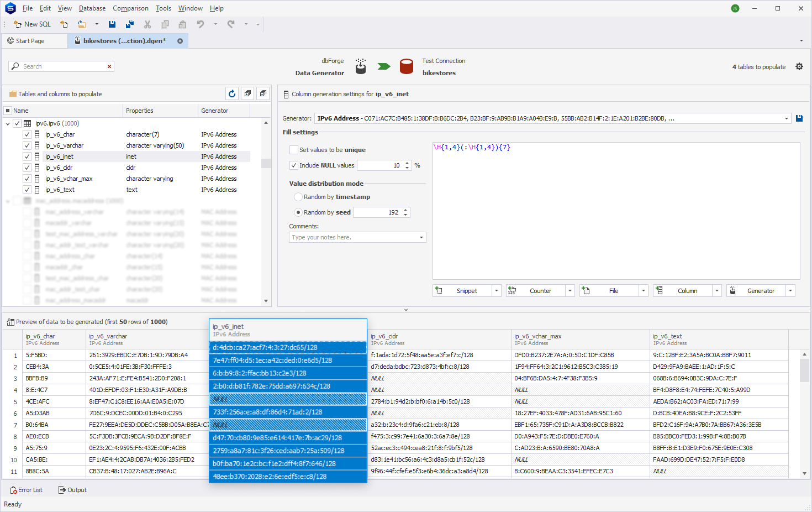Click the down arrow of the preview scrollbar
This screenshot has width=812, height=512.
[804, 473]
